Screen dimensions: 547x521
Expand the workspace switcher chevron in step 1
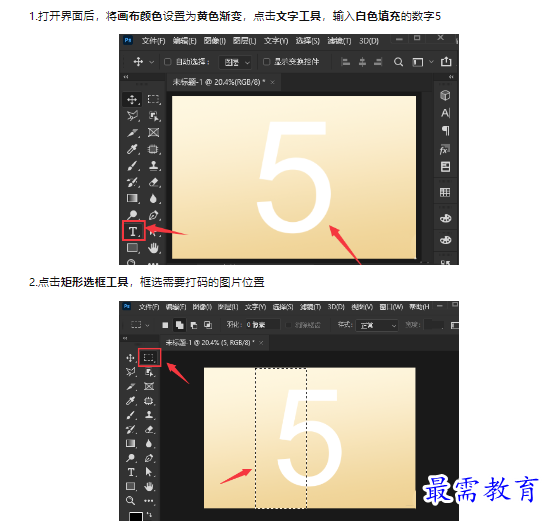431,62
